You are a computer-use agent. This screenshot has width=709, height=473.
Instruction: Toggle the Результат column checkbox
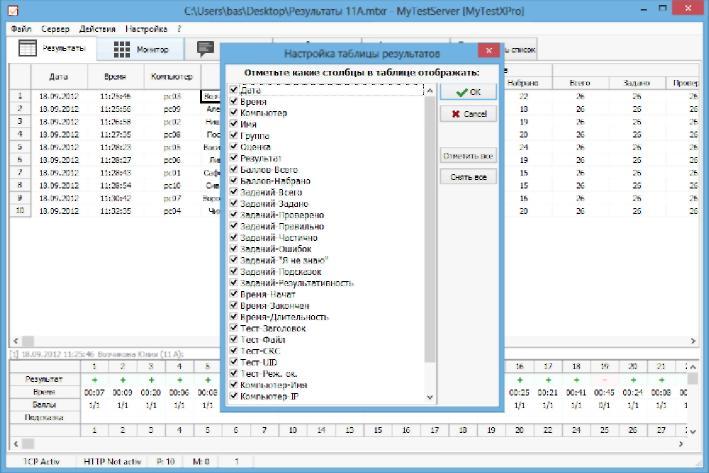click(233, 158)
